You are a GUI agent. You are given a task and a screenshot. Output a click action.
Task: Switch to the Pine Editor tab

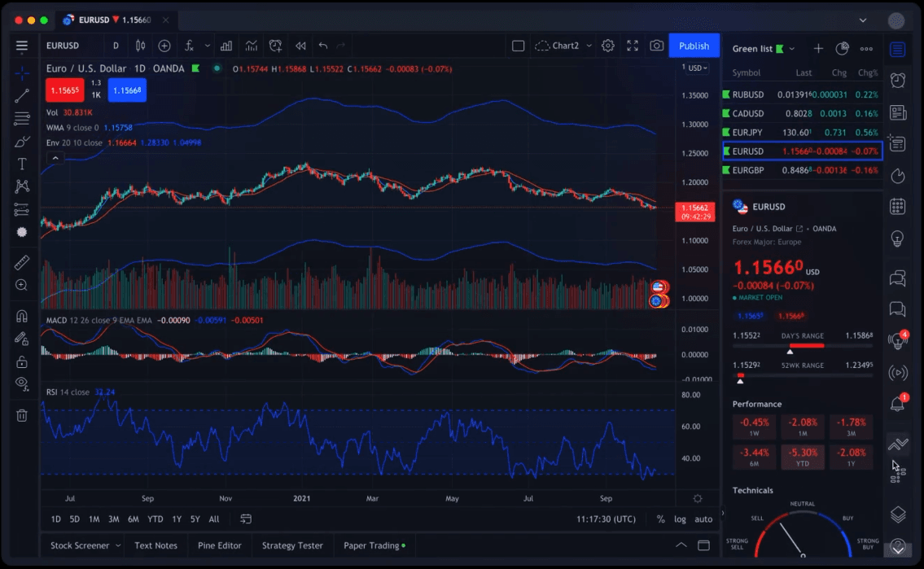pos(219,545)
